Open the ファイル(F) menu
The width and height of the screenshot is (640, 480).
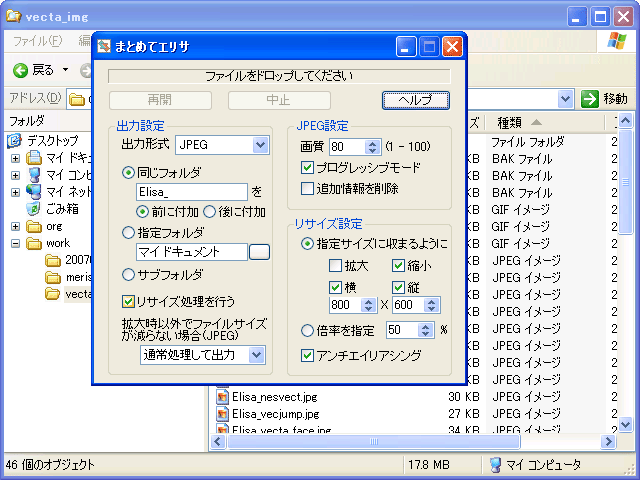point(36,41)
